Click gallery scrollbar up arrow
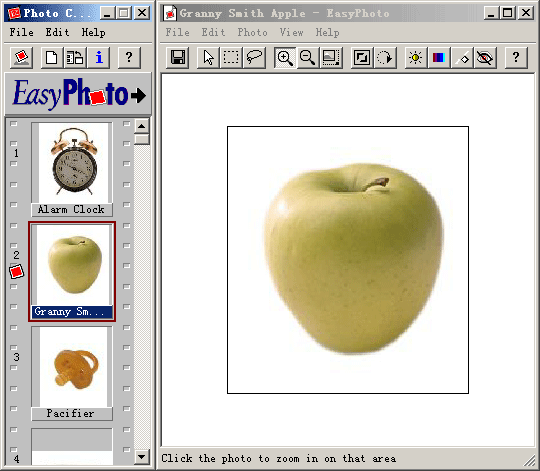 coord(142,126)
